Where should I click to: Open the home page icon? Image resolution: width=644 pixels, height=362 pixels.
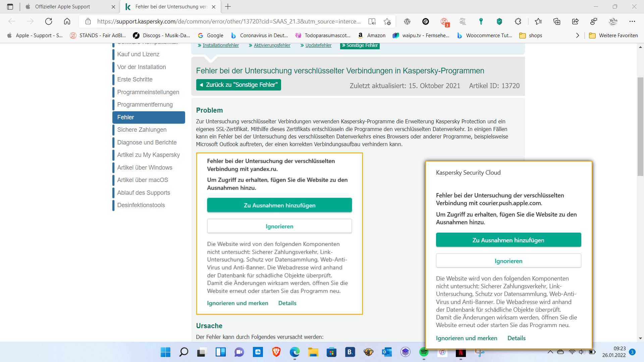(67, 21)
